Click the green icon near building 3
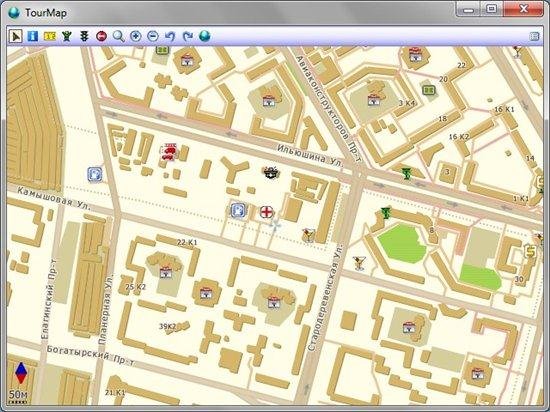 pyautogui.click(x=407, y=173)
